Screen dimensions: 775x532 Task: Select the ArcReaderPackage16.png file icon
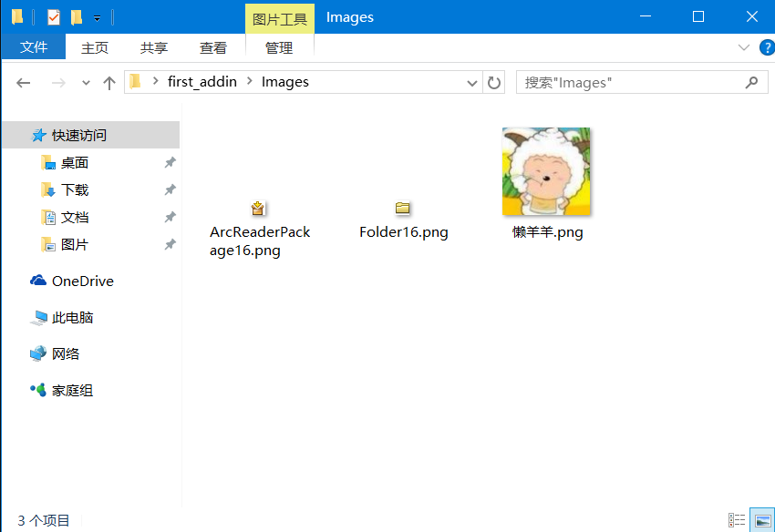[257, 208]
